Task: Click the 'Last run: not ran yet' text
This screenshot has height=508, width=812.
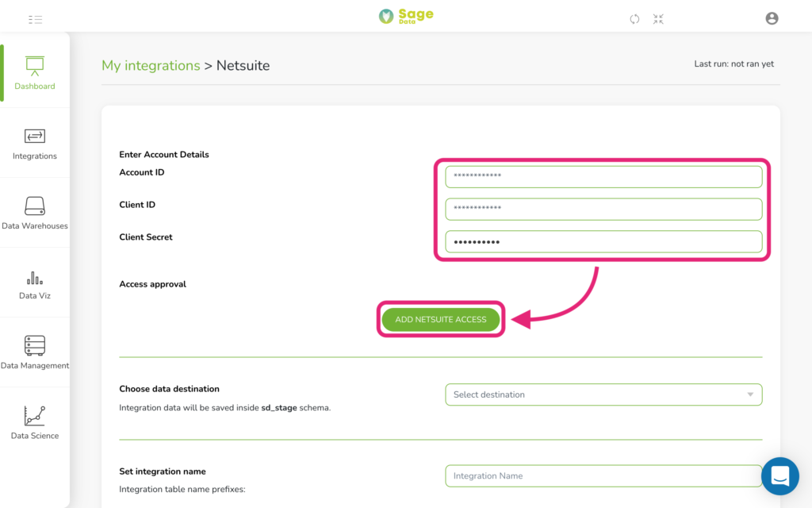Action: pyautogui.click(x=733, y=63)
